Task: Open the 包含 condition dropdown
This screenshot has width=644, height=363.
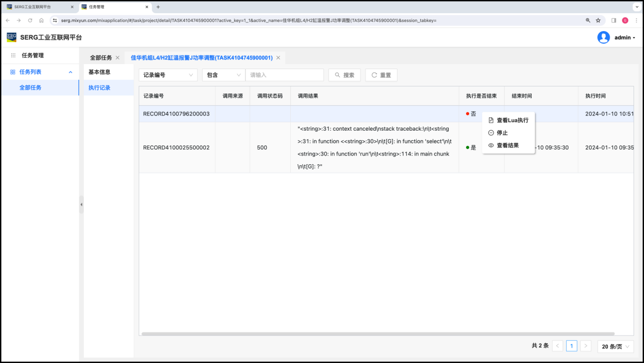Action: pos(224,75)
